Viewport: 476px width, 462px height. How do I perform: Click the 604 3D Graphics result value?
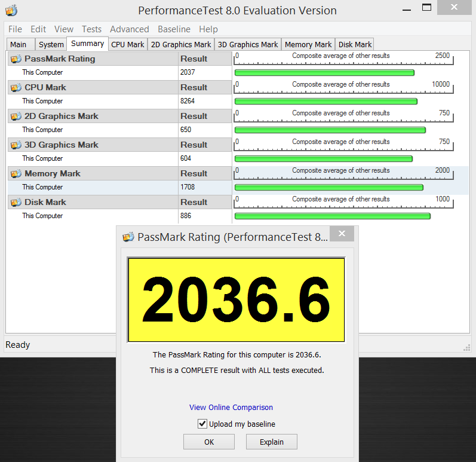point(186,158)
